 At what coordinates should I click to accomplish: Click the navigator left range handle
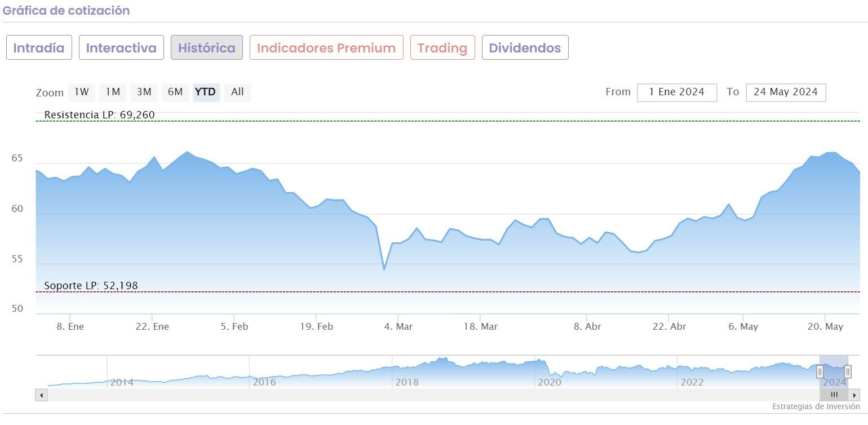[820, 371]
